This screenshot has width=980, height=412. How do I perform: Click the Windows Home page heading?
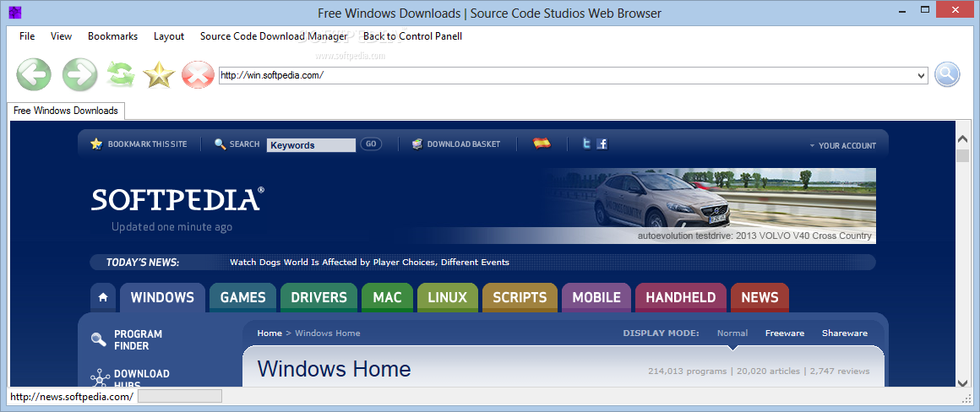[x=334, y=368]
